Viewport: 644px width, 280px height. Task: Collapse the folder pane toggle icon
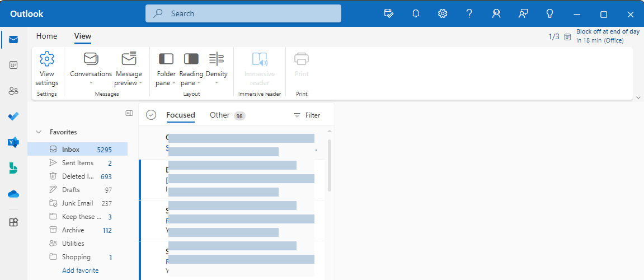click(x=129, y=114)
